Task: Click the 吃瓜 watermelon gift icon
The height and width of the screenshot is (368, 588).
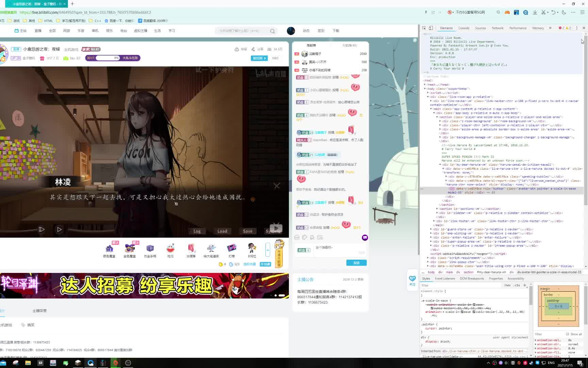Action: (170, 248)
